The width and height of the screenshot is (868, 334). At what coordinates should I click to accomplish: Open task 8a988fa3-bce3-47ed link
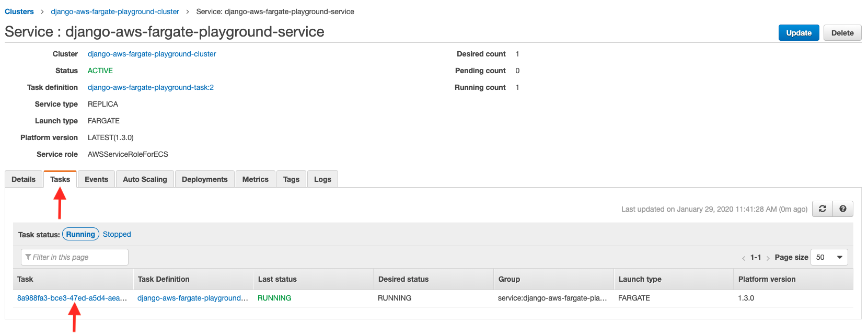pyautogui.click(x=72, y=298)
